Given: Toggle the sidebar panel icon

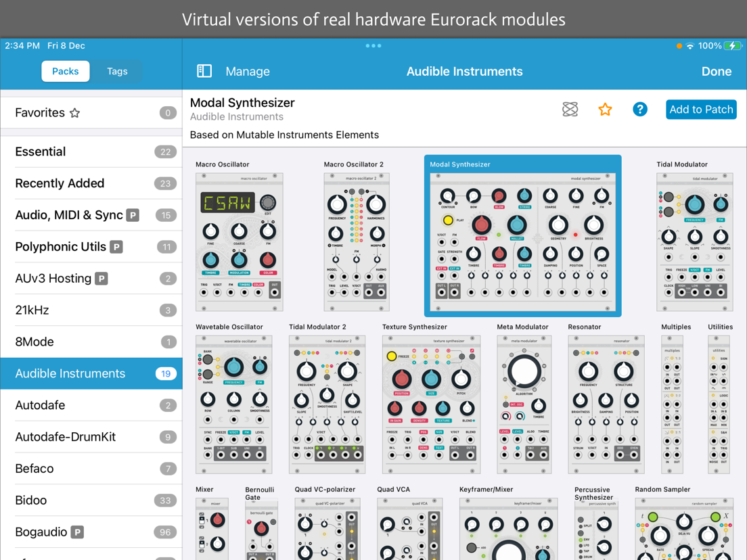Looking at the screenshot, I should click(x=204, y=71).
